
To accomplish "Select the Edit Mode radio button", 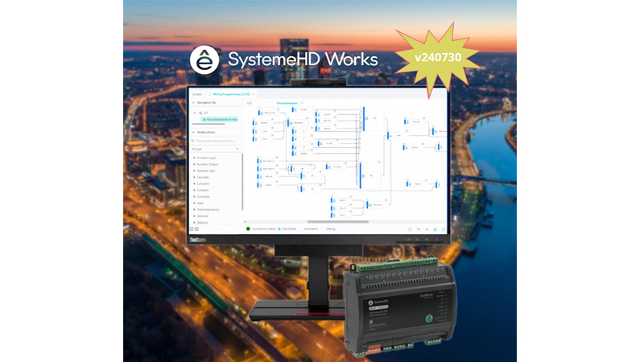I will tap(279, 229).
